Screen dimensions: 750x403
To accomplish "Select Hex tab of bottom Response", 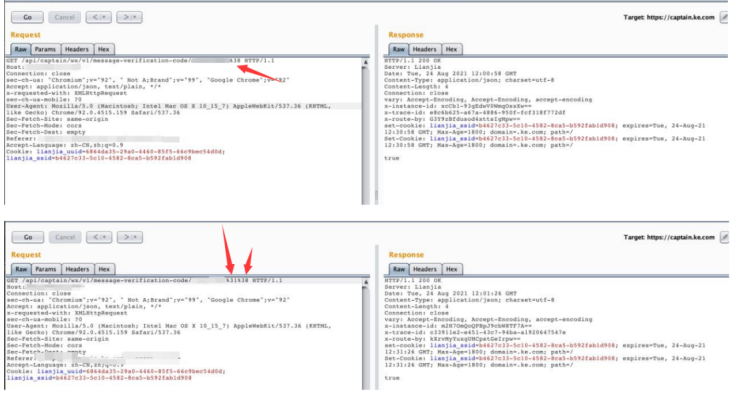I will [452, 269].
